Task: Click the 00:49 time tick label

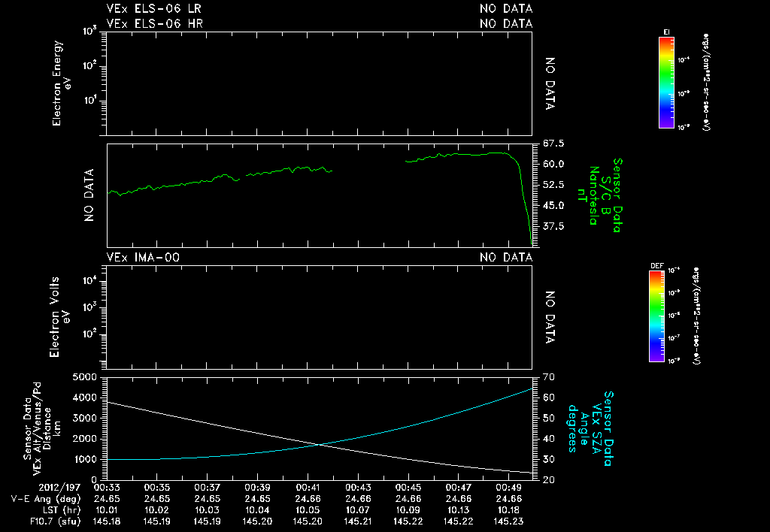Action: click(508, 488)
